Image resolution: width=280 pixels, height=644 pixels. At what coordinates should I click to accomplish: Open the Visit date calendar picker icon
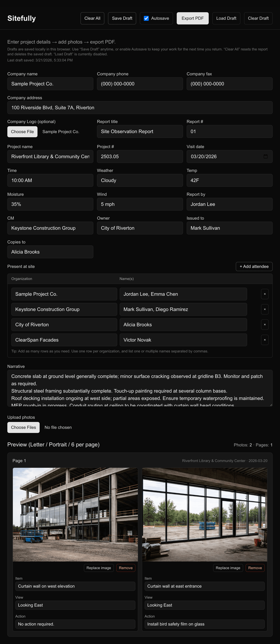tap(265, 156)
